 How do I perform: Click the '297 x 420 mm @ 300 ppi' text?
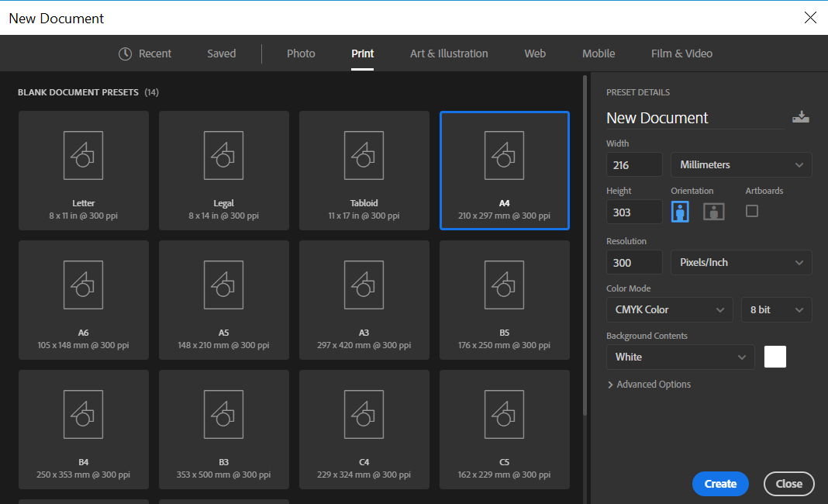(364, 345)
